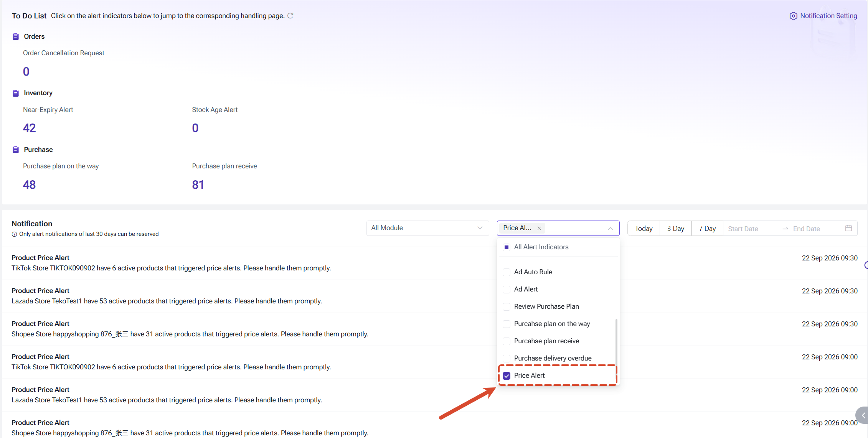Viewport: 868px width, 438px height.
Task: Check the Ad Auto Rule option
Action: [507, 272]
